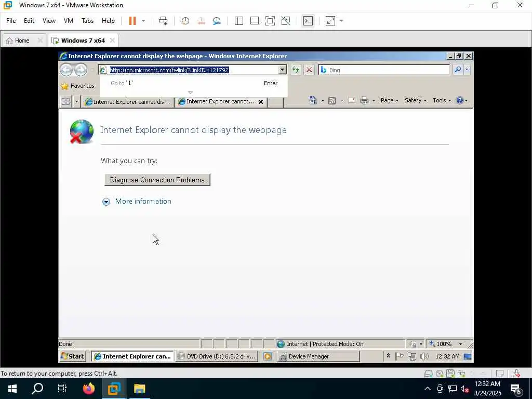Open the host Windows Start menu
This screenshot has width=532, height=399.
pos(12,389)
